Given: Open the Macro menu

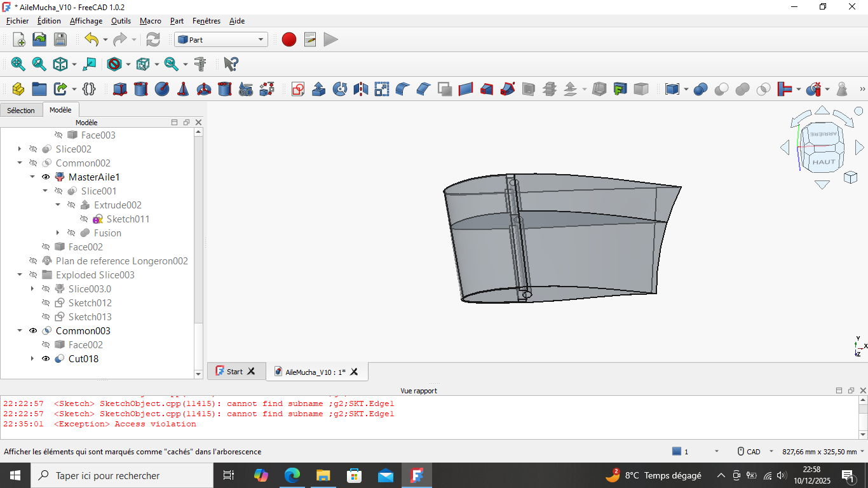Looking at the screenshot, I should (151, 21).
